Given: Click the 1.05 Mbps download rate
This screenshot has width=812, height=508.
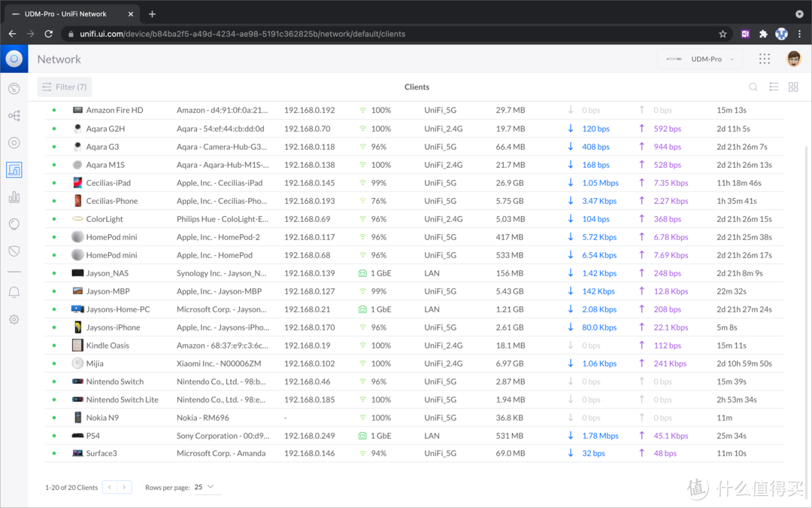Looking at the screenshot, I should 600,183.
